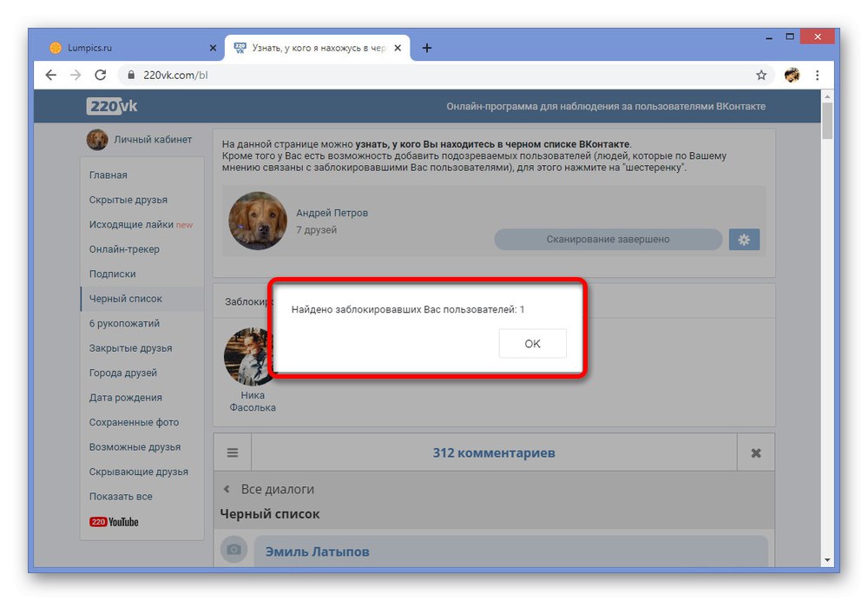Image resolution: width=868 pixels, height=601 pixels.
Task: Click the Ника Фасолька avatar photo
Action: [248, 356]
